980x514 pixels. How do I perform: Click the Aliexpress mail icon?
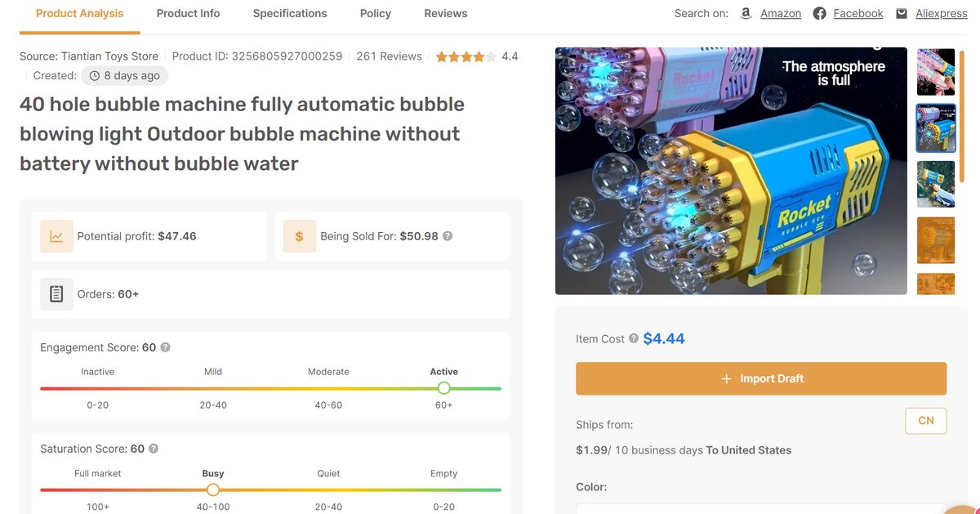tap(901, 13)
